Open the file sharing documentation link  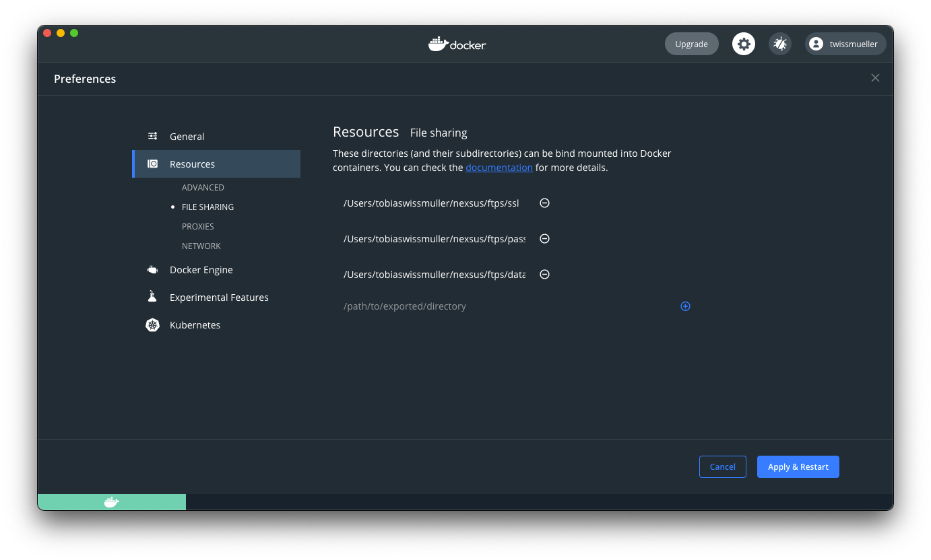coord(499,167)
